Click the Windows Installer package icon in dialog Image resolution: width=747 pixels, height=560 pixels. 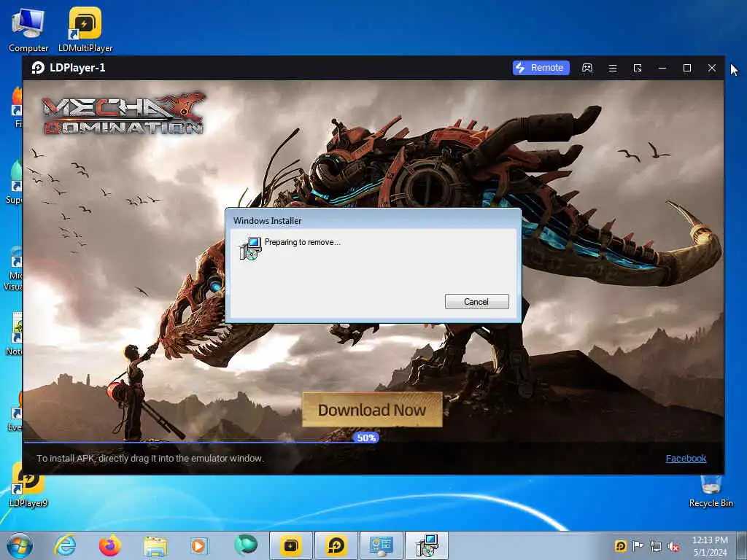[250, 248]
